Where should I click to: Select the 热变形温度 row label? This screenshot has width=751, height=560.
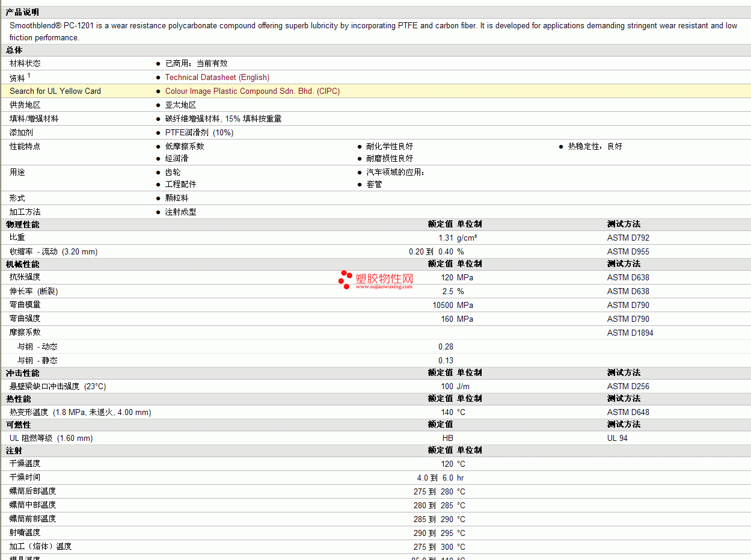[81, 412]
